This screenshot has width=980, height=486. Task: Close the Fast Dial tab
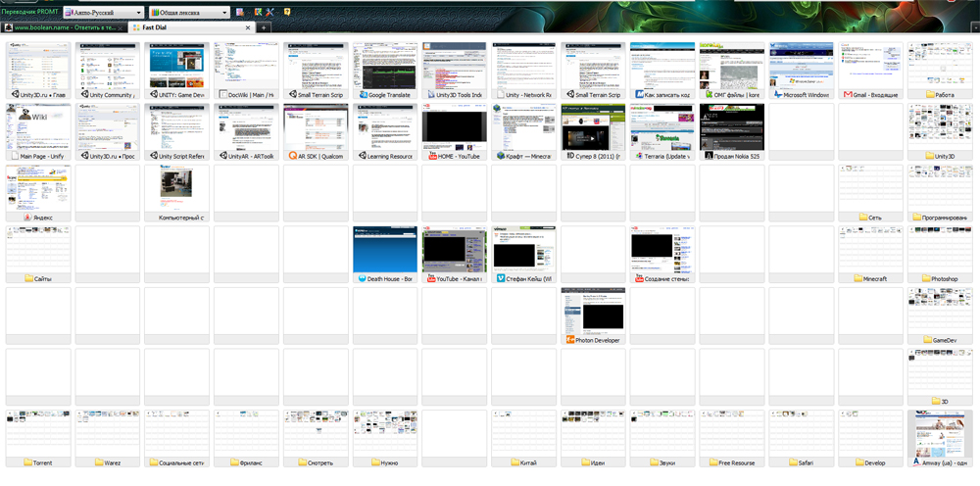pos(249,27)
